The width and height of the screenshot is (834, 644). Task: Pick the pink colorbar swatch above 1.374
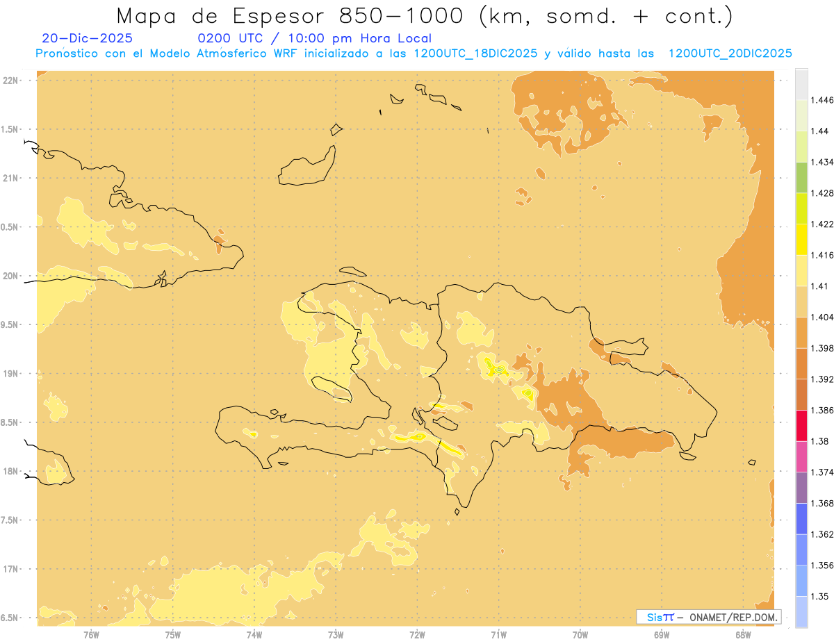click(x=801, y=457)
